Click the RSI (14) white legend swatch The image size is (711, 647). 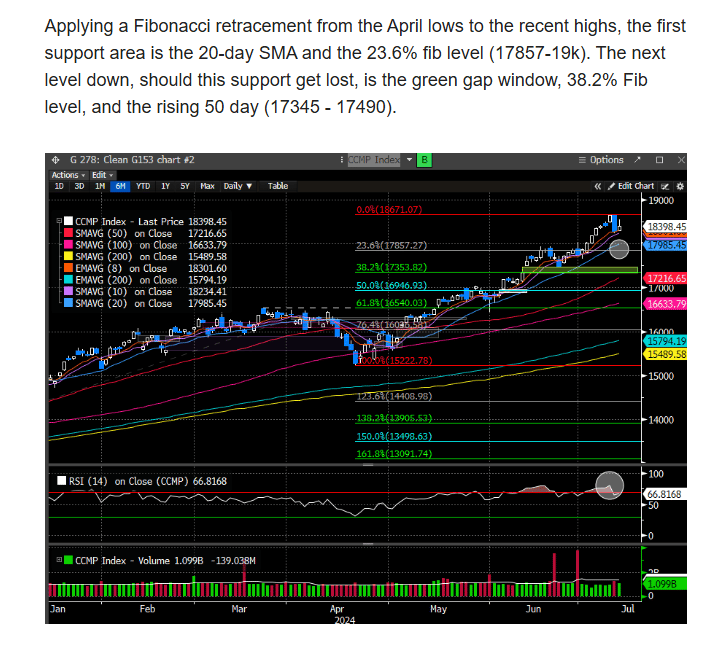(x=61, y=481)
